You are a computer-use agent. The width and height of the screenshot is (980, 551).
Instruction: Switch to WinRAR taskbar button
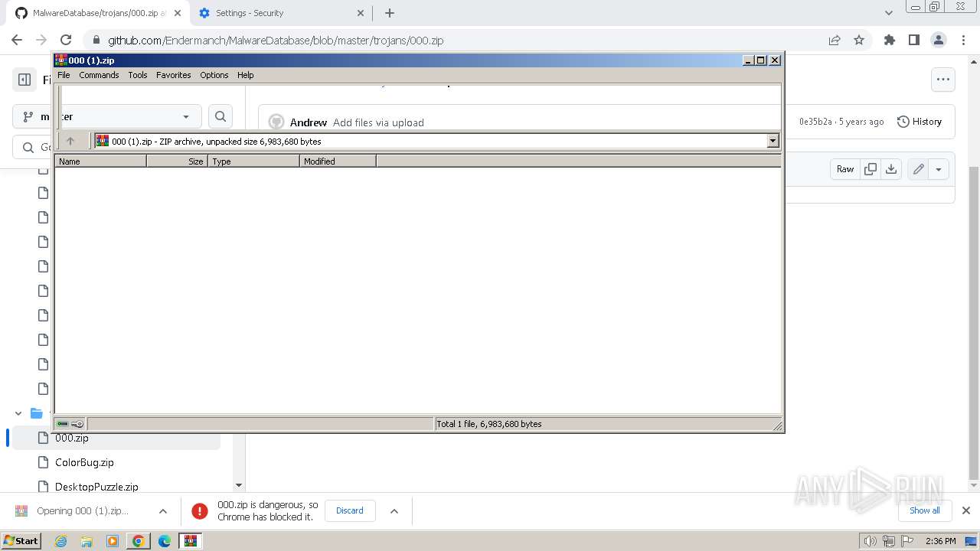click(191, 541)
